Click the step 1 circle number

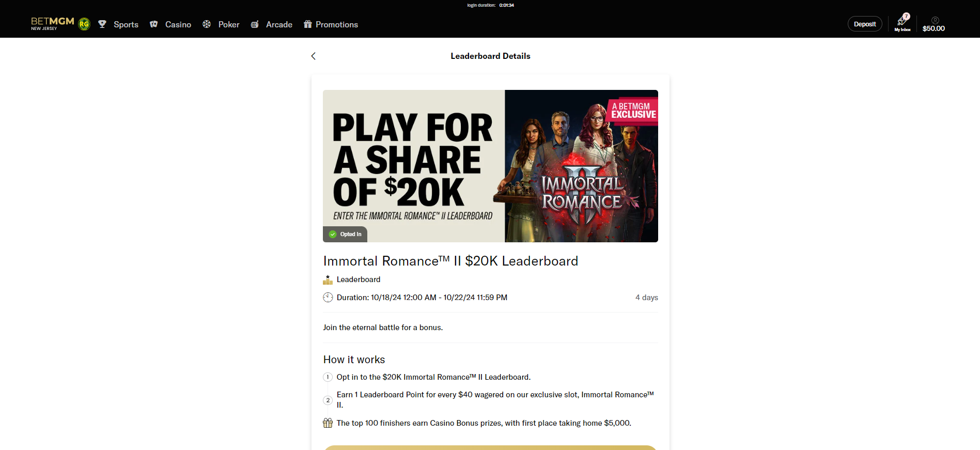pyautogui.click(x=328, y=377)
